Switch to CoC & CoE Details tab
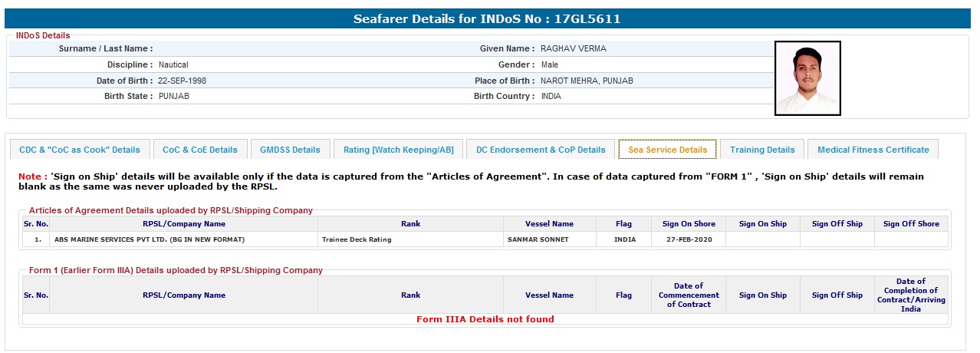 tap(199, 150)
